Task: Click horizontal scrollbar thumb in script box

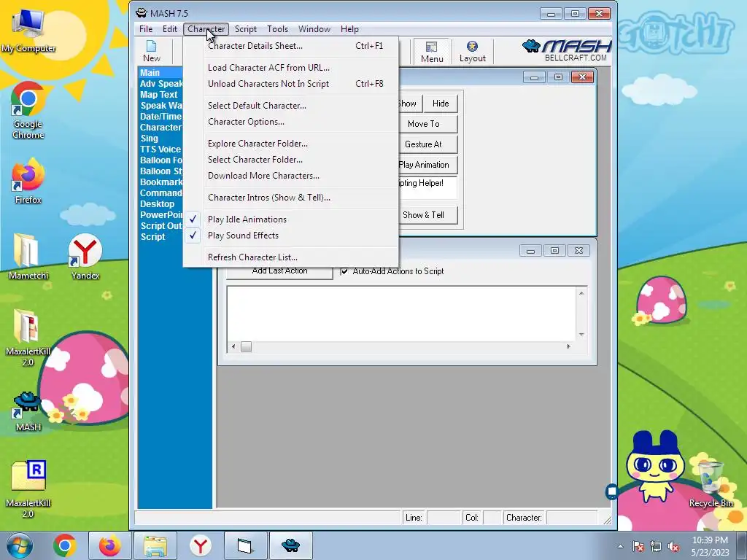Action: (246, 347)
